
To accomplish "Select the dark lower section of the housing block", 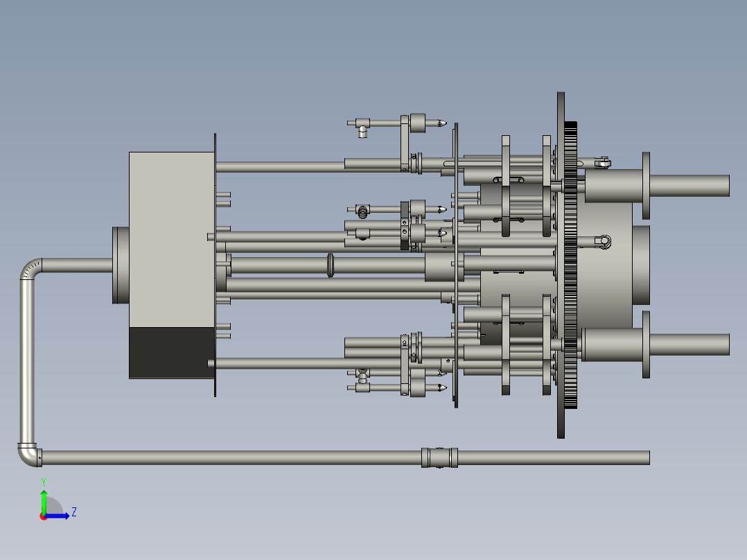I will click(x=172, y=353).
